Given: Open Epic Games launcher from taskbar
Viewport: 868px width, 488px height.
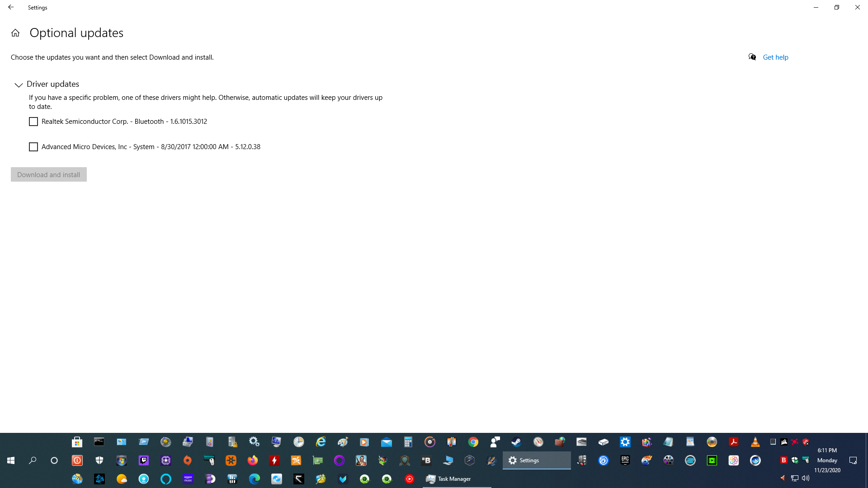Looking at the screenshot, I should [x=625, y=460].
